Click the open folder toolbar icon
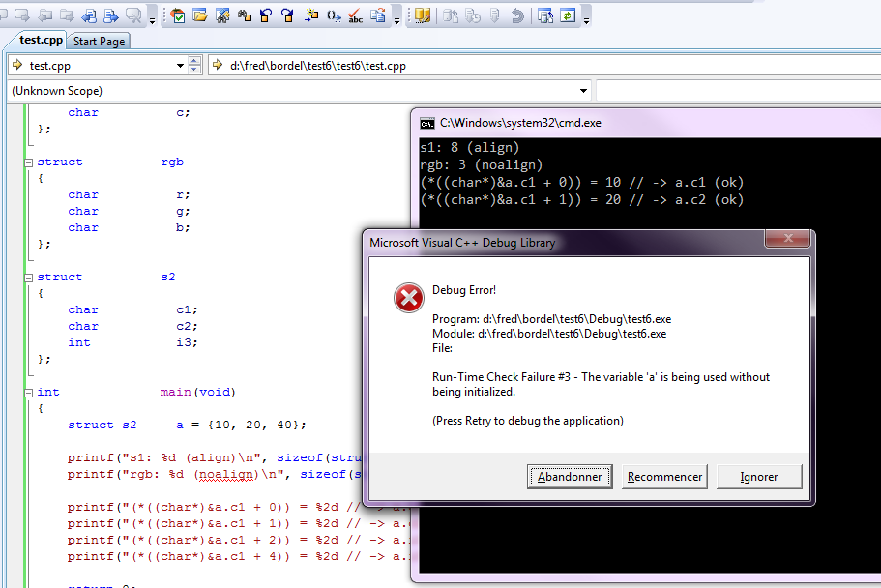The height and width of the screenshot is (588, 881). coord(200,15)
